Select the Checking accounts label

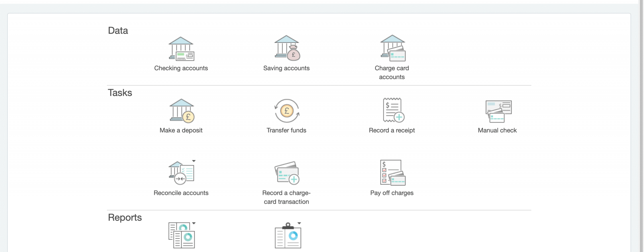point(181,68)
